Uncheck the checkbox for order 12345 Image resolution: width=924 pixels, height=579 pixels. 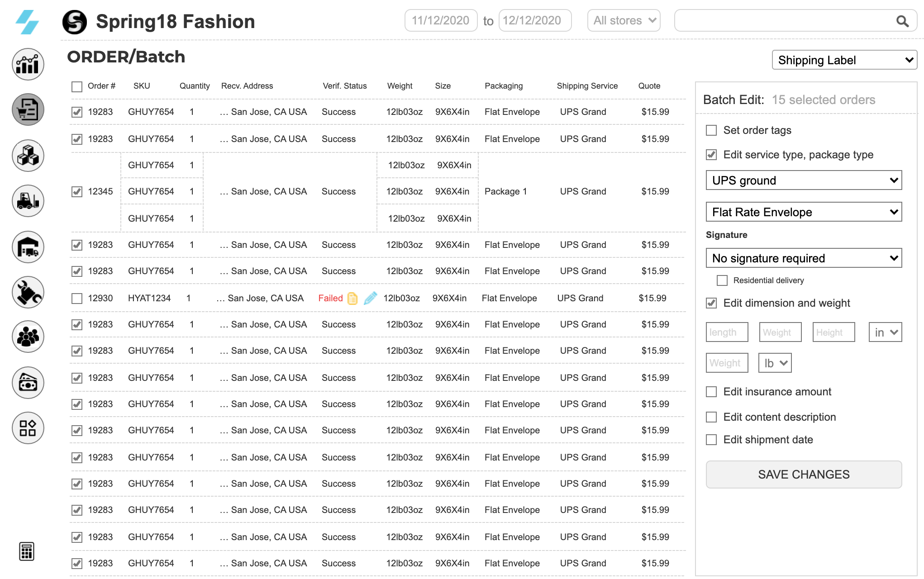pyautogui.click(x=77, y=192)
